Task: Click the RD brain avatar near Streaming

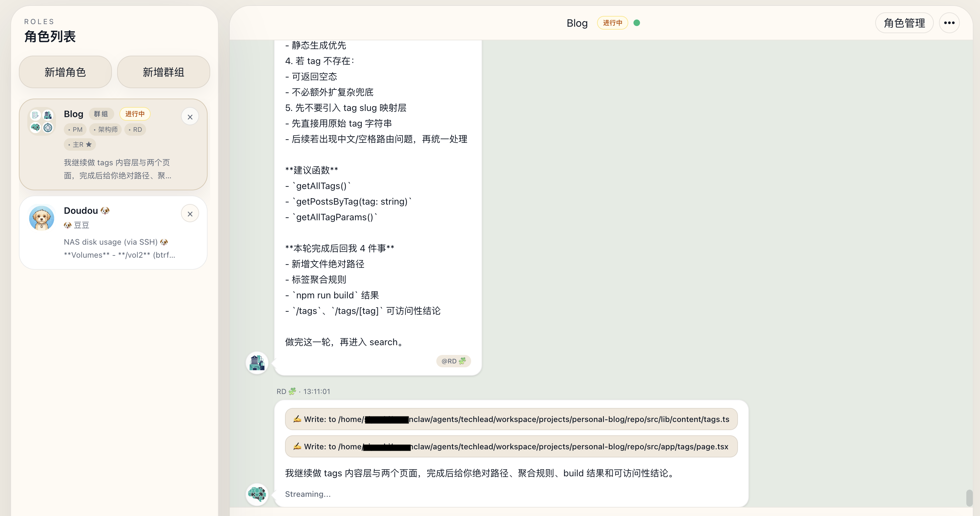Action: (x=257, y=494)
